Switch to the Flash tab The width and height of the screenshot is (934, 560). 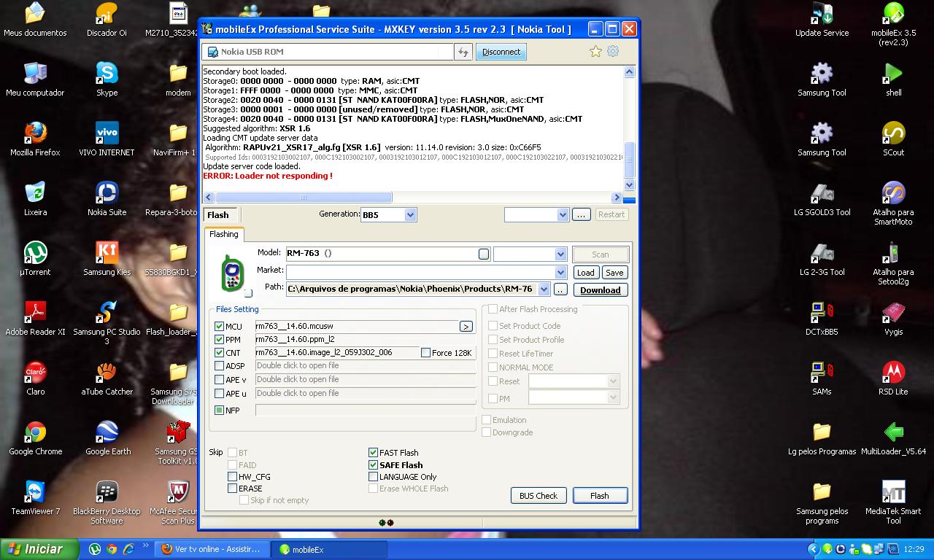pyautogui.click(x=218, y=215)
